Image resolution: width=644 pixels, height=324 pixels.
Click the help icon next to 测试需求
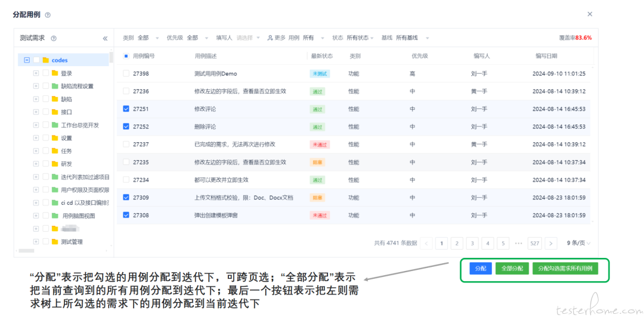click(54, 38)
